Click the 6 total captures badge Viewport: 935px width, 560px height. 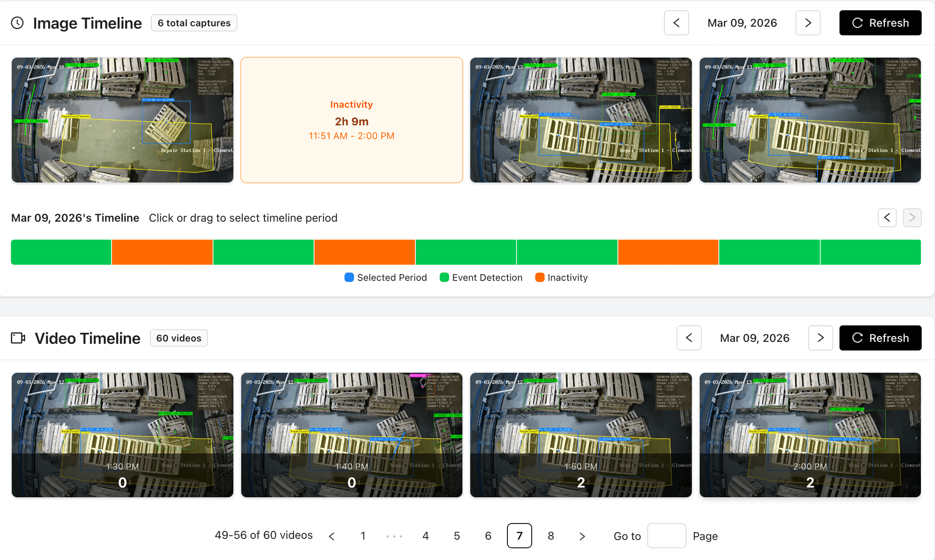pyautogui.click(x=194, y=22)
